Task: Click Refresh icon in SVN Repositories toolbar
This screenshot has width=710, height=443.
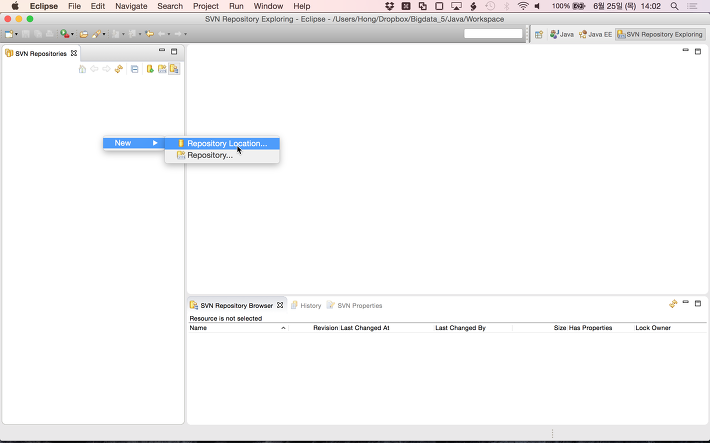Action: coord(119,69)
